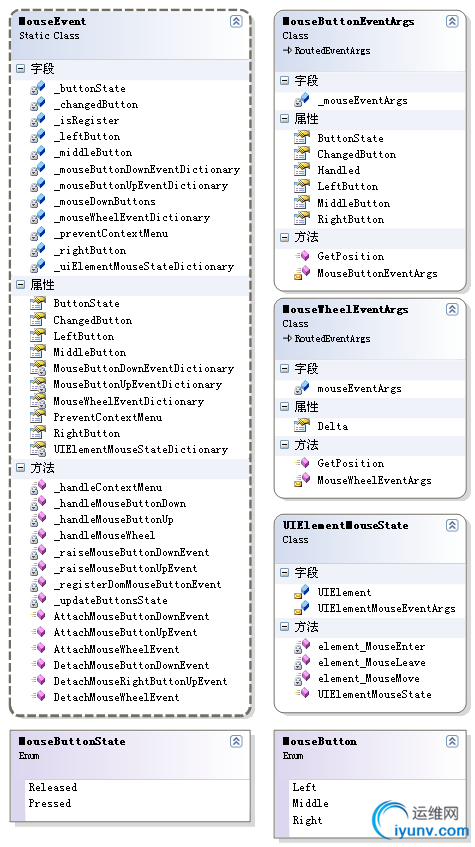
Task: Click the Delta property icon
Action: click(302, 426)
